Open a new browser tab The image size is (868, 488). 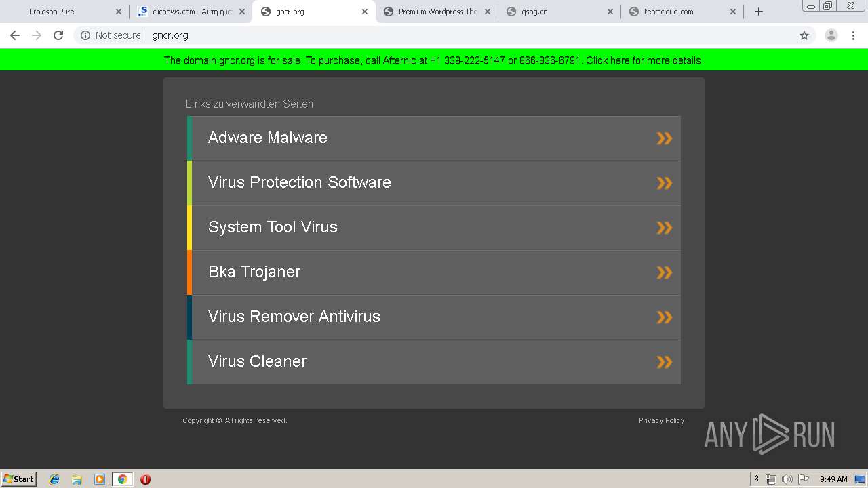coord(759,12)
